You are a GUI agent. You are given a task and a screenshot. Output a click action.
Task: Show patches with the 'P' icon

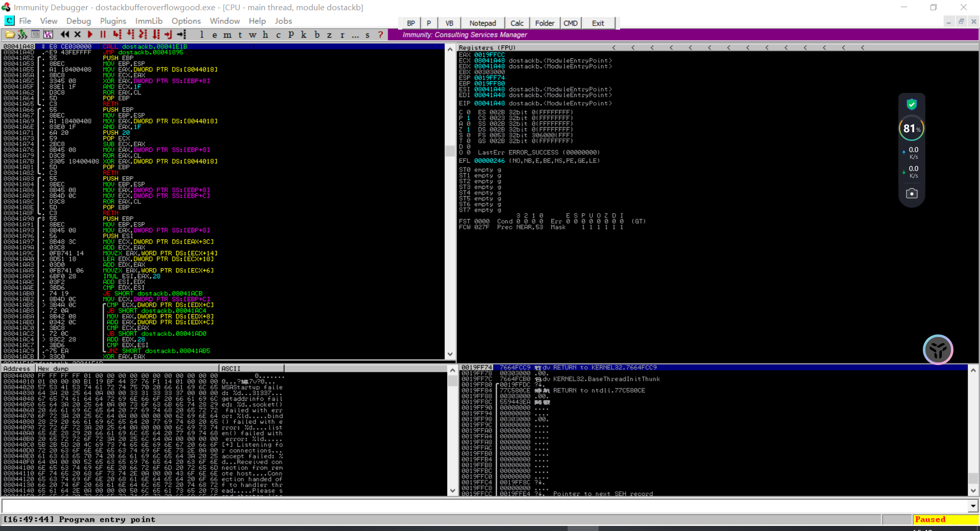pyautogui.click(x=291, y=35)
